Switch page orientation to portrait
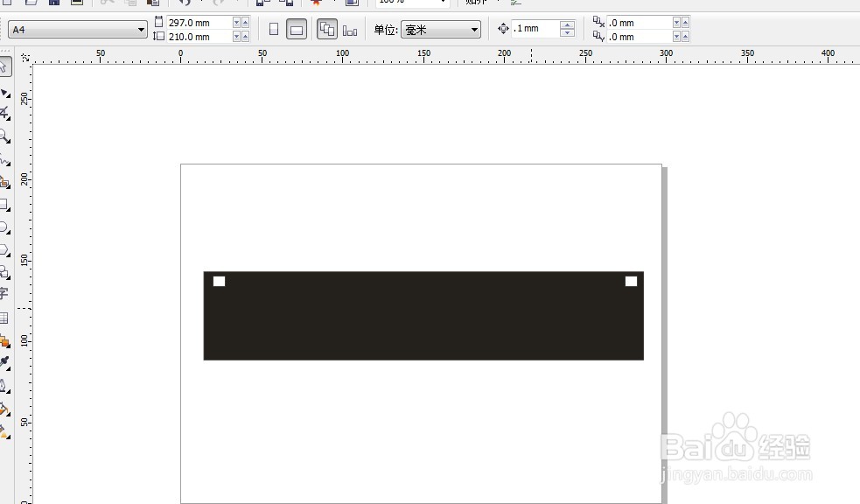This screenshot has width=860, height=504. (x=273, y=28)
